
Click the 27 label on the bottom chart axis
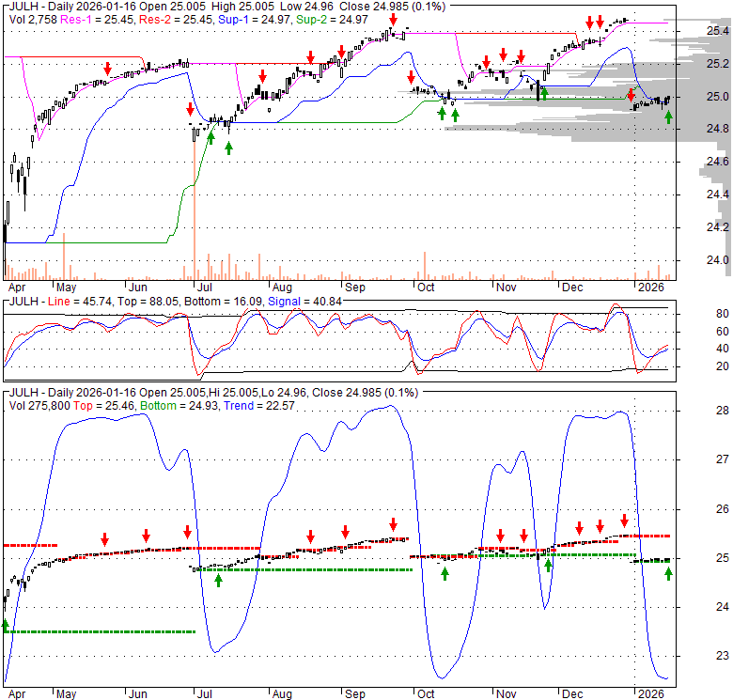point(723,459)
